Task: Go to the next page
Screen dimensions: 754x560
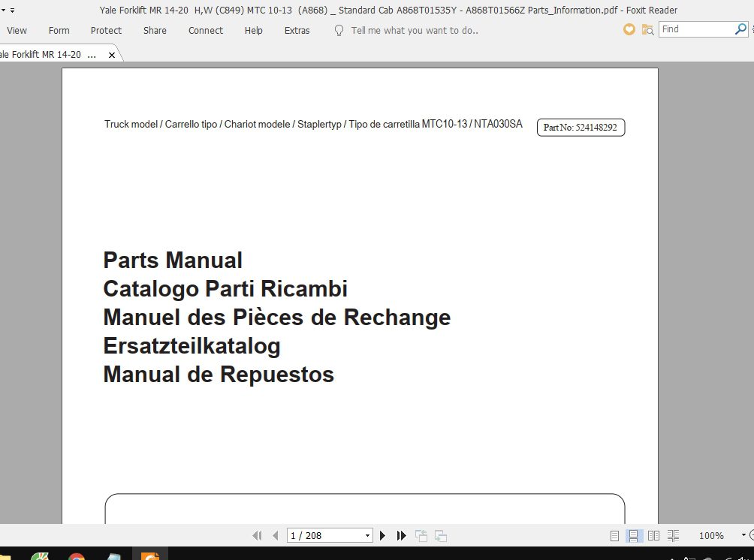Action: (383, 535)
